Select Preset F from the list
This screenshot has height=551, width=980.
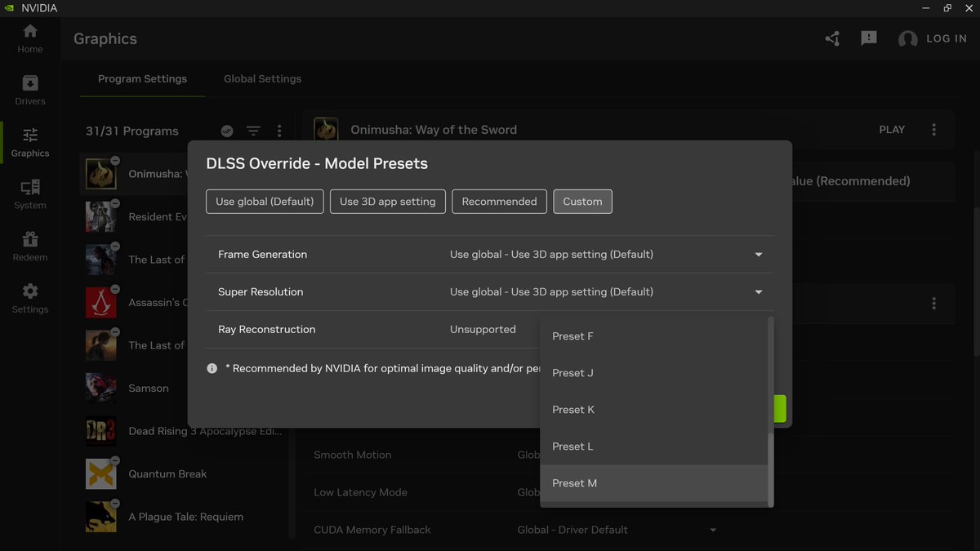653,336
